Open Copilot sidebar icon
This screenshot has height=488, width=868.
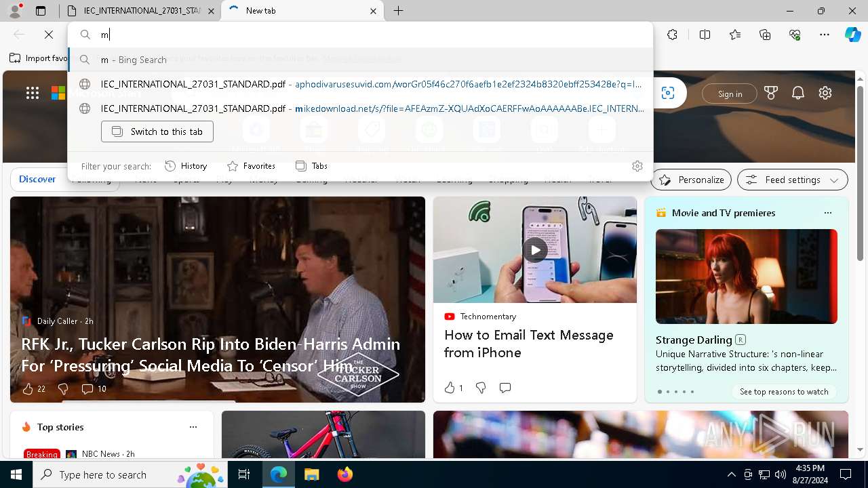coord(852,35)
